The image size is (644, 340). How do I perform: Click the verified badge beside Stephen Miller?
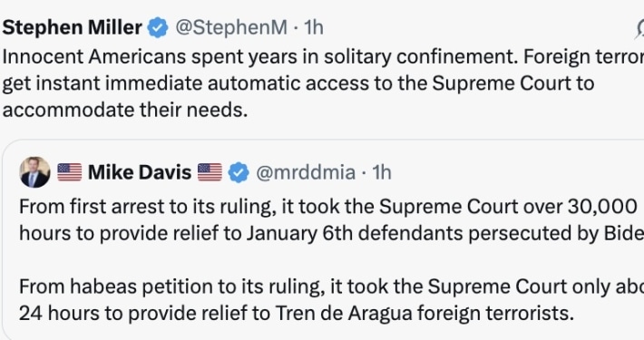click(x=158, y=28)
